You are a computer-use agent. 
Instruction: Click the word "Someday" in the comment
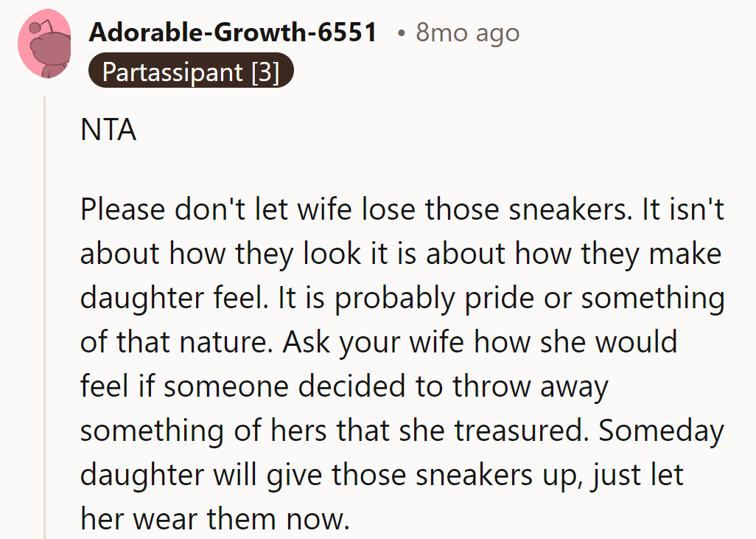661,431
